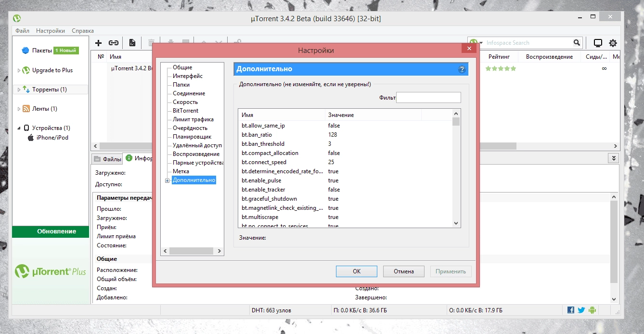The width and height of the screenshot is (644, 334).
Task: Click the help question mark in settings
Action: pyautogui.click(x=462, y=69)
